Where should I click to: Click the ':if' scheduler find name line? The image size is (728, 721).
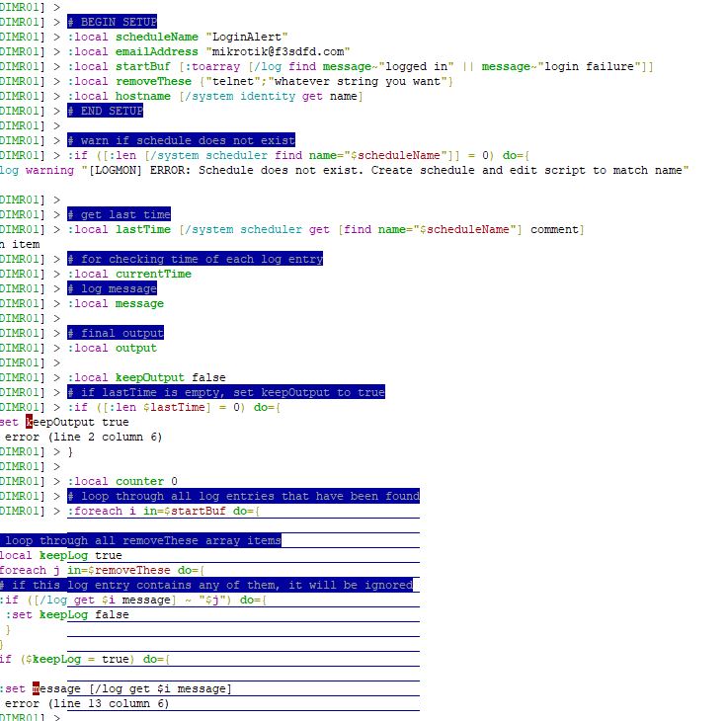click(298, 155)
